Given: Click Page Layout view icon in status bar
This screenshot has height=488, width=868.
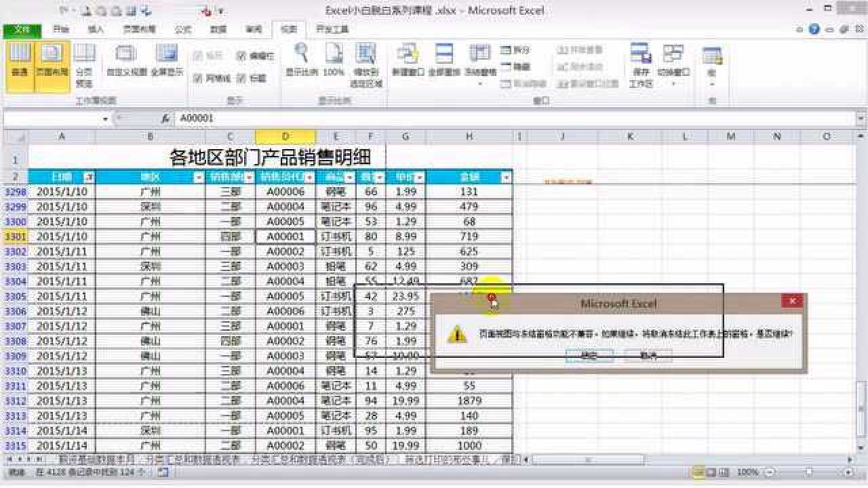Looking at the screenshot, I should click(x=710, y=472).
